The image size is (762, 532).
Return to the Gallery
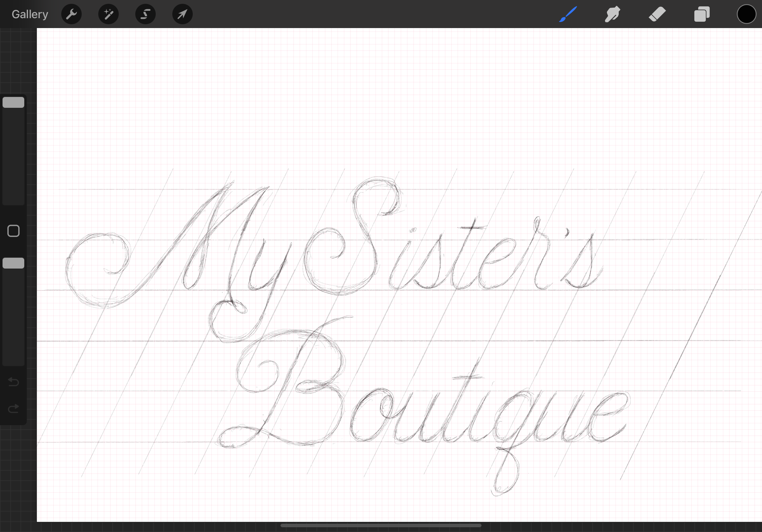[30, 14]
